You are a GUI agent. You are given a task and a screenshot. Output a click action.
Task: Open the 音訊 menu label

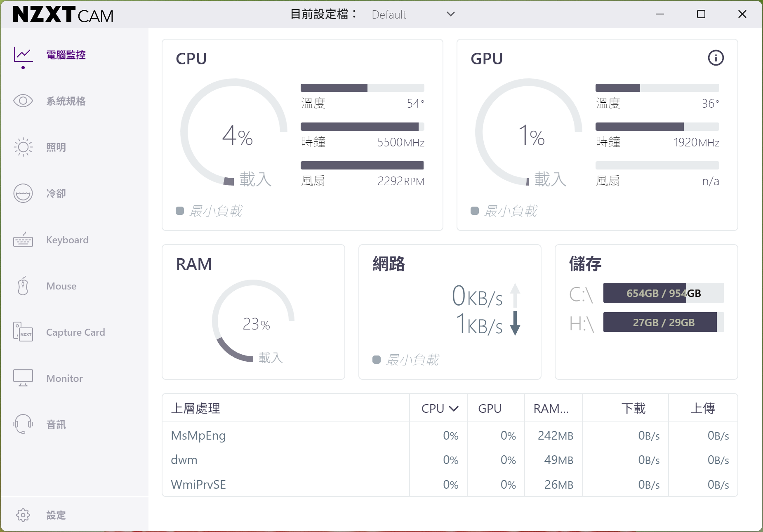(56, 424)
